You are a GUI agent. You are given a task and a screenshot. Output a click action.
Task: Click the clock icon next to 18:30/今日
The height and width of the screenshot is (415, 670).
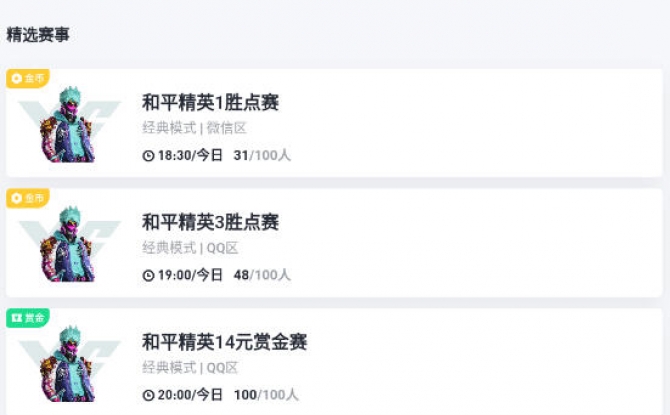tap(148, 156)
